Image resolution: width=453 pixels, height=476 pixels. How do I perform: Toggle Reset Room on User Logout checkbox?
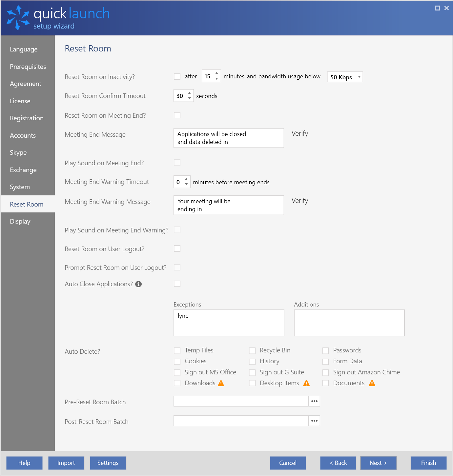coord(177,248)
